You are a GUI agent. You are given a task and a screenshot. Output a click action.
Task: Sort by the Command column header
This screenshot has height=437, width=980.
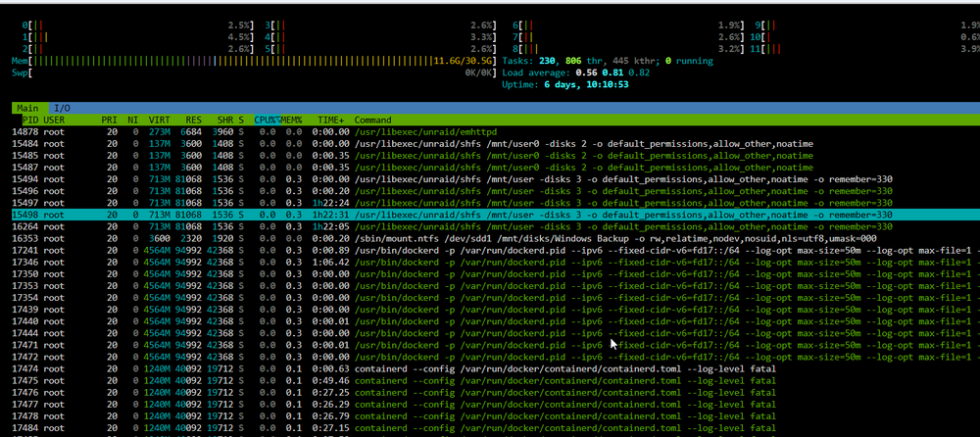[x=373, y=121]
